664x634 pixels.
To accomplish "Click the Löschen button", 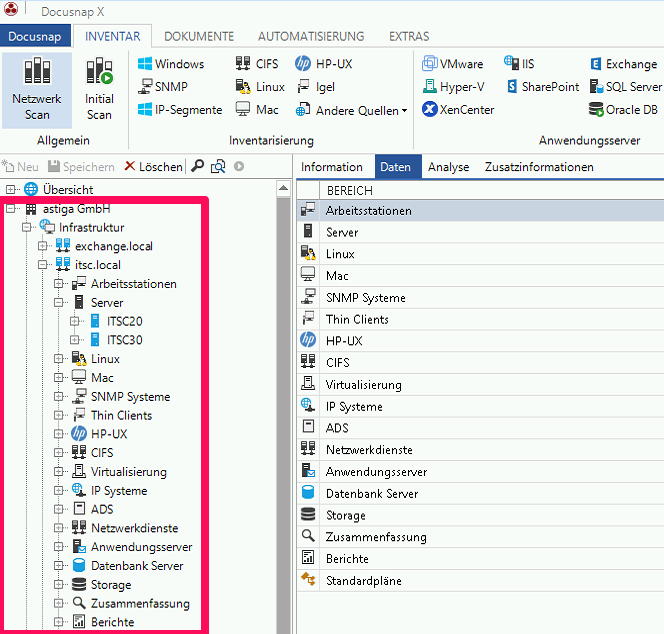I will click(x=153, y=167).
